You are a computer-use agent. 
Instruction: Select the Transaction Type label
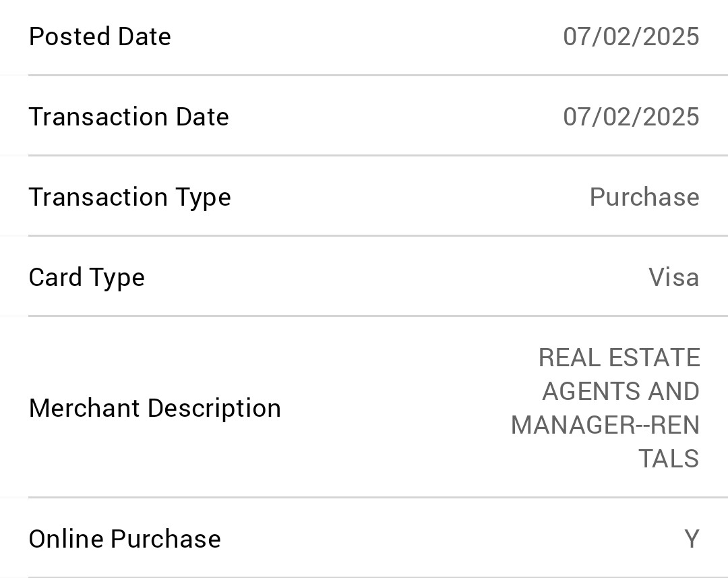130,198
